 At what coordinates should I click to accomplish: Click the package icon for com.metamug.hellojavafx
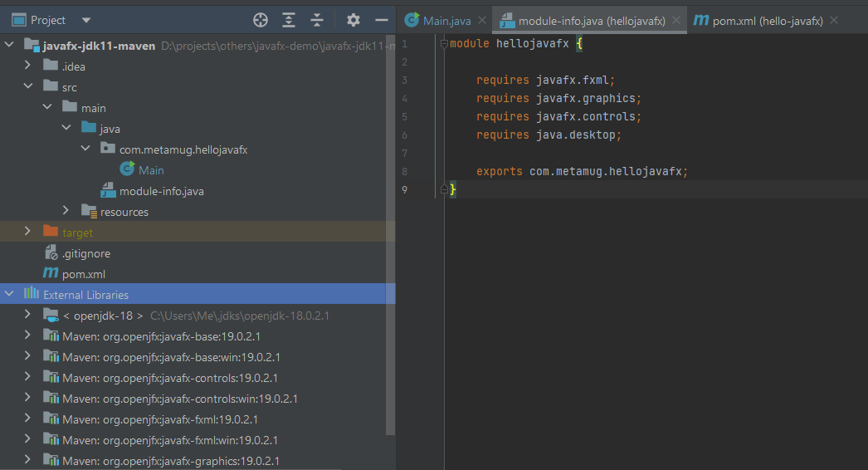point(108,148)
